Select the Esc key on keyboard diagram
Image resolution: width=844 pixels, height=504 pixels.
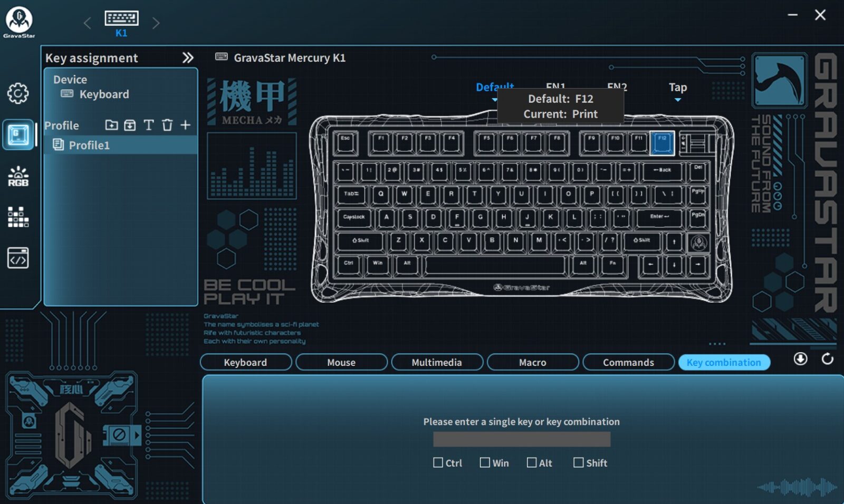tap(346, 142)
